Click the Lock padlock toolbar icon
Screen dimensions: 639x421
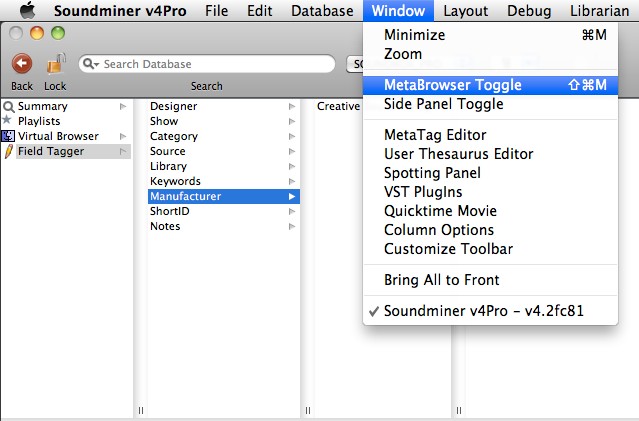point(55,64)
